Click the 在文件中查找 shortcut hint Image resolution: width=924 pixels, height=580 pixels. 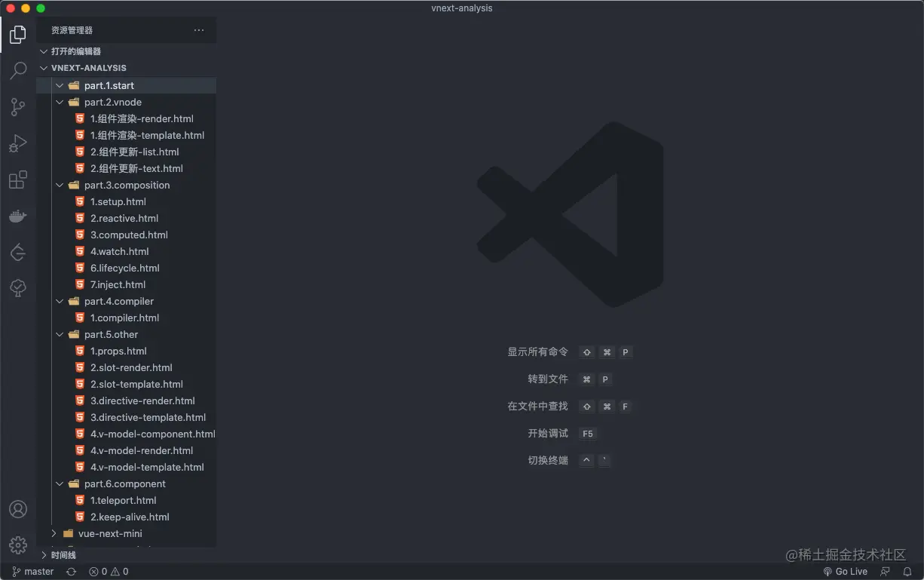pos(570,407)
